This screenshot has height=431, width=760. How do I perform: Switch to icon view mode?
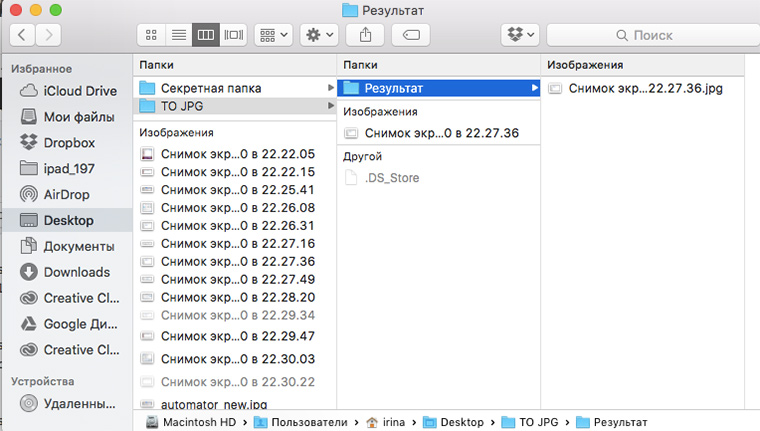coord(151,35)
